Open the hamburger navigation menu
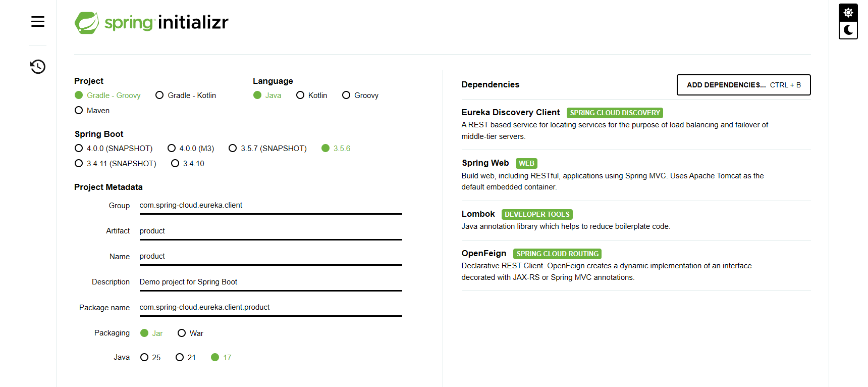This screenshot has height=387, width=868. point(38,21)
